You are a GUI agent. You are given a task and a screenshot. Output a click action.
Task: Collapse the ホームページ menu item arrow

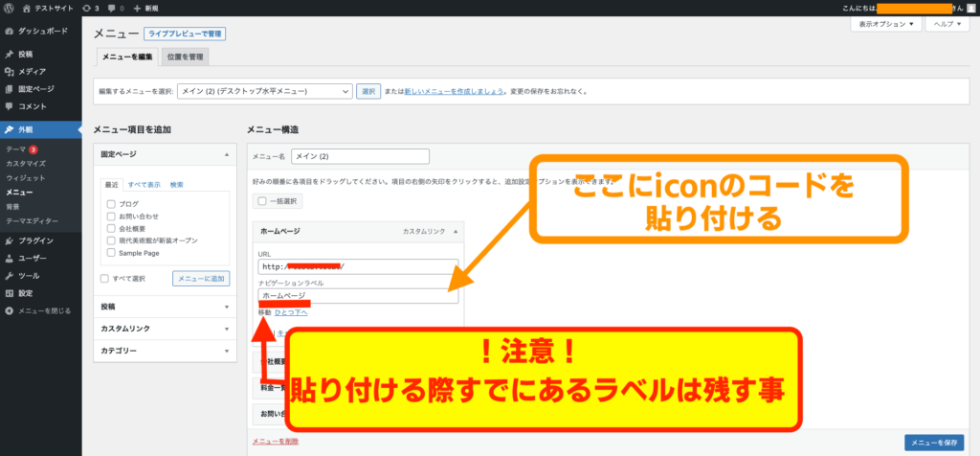(x=455, y=232)
